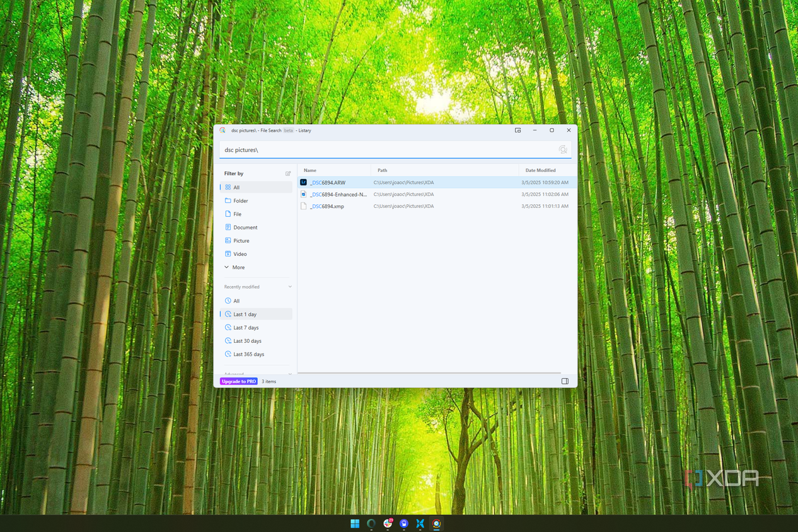Select the _DSC6894.xmp result
Screen dimensions: 798x532
[436, 206]
